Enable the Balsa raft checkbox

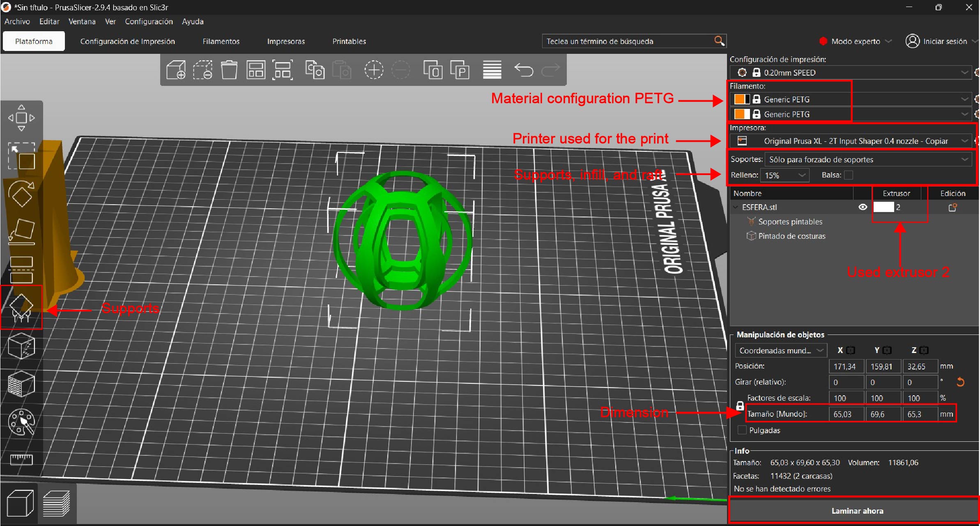pos(849,175)
